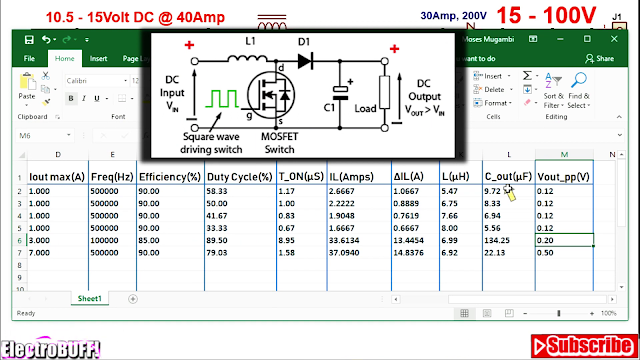Viewport: 640px width, 360px height.
Task: Open Ribbon Display Options icon
Action: pyautogui.click(x=533, y=39)
